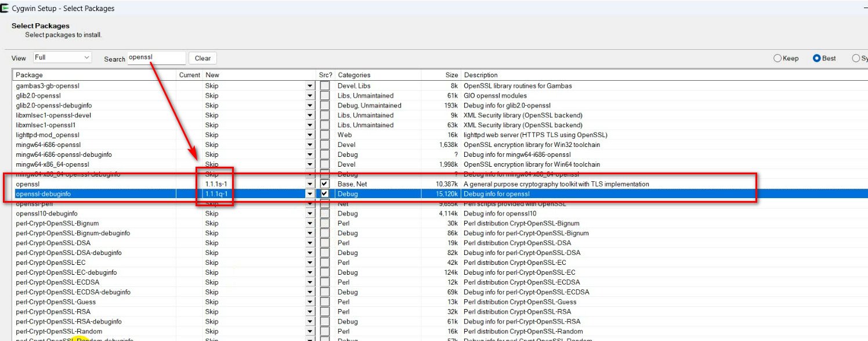Select the perl-Crypt-OpenSSL-Bignum-debuginfo package name
This screenshot has width=868, height=341.
[73, 233]
